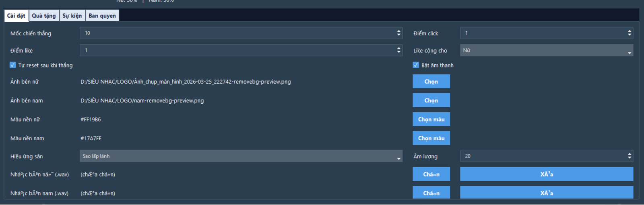Pick color for Màu nền nam
Viewport: 644px width, 205px height.
431,138
